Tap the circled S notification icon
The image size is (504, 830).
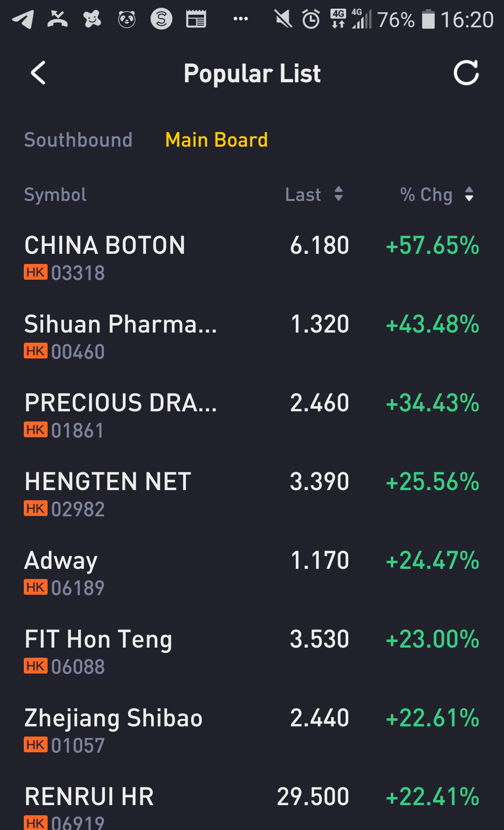click(161, 19)
